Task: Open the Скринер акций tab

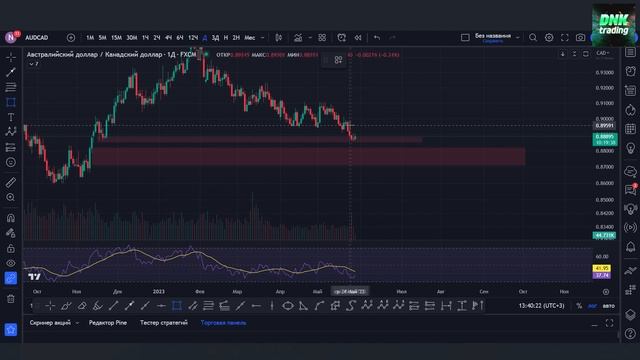Action: (50, 323)
